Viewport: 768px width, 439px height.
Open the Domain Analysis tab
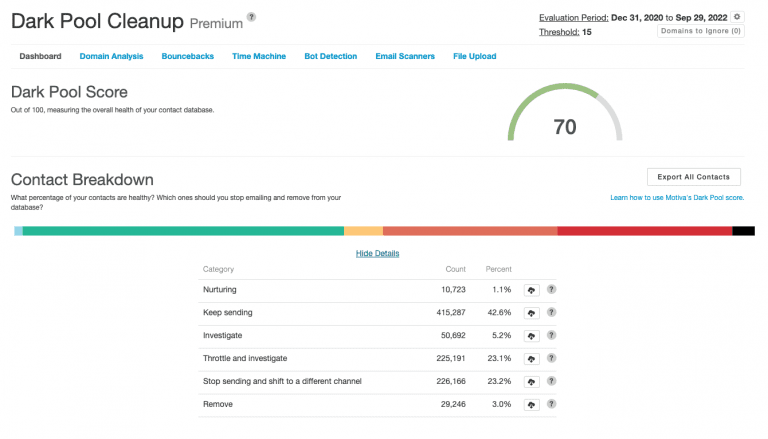pyautogui.click(x=111, y=56)
